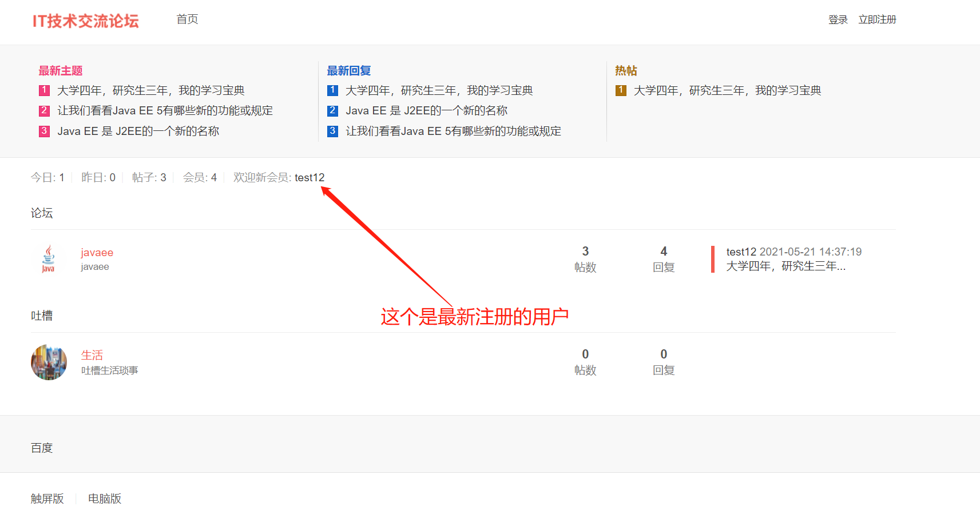Open 最新主题 post 让我们看看Java EE 5有哪些新的功能或规定
This screenshot has width=980, height=526.
point(165,110)
